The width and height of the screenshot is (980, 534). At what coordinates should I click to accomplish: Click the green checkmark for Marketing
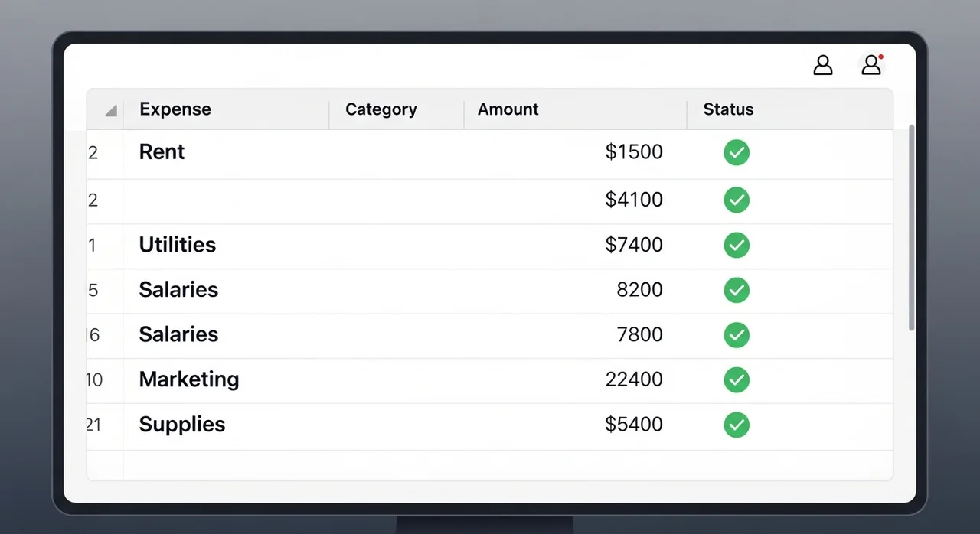click(x=737, y=379)
